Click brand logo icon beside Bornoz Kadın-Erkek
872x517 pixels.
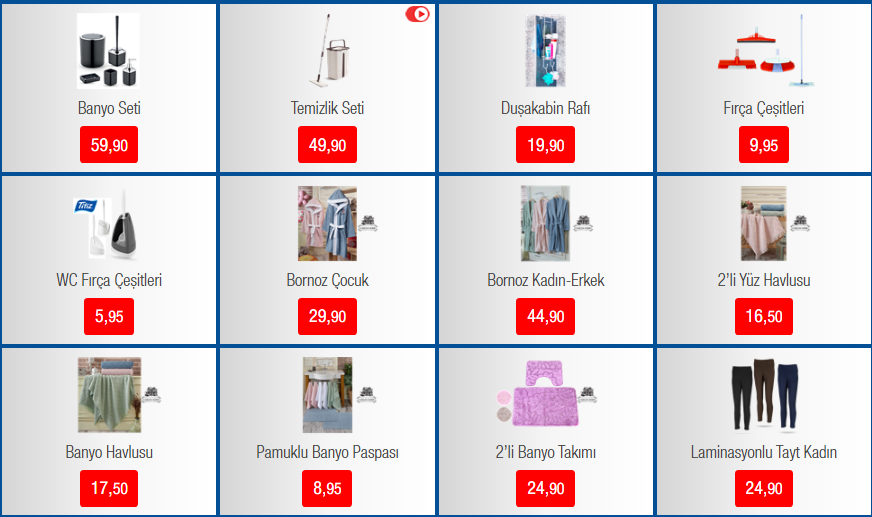[583, 223]
